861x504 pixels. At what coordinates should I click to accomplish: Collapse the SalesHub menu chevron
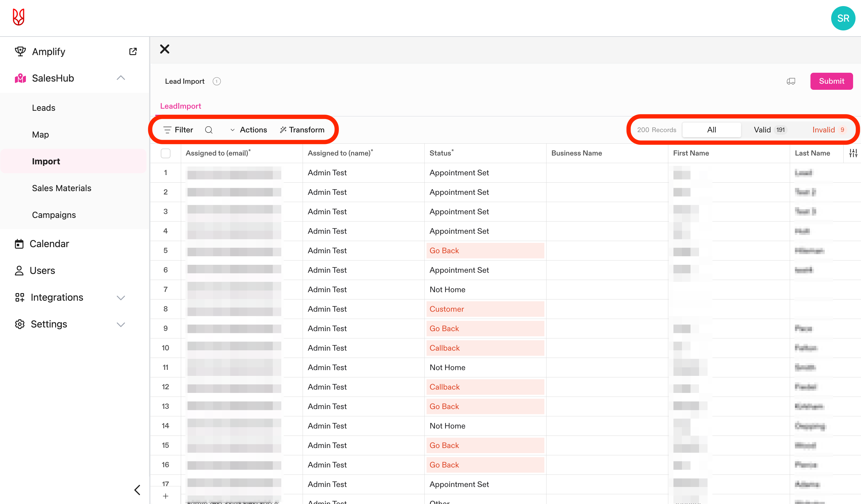pos(121,78)
